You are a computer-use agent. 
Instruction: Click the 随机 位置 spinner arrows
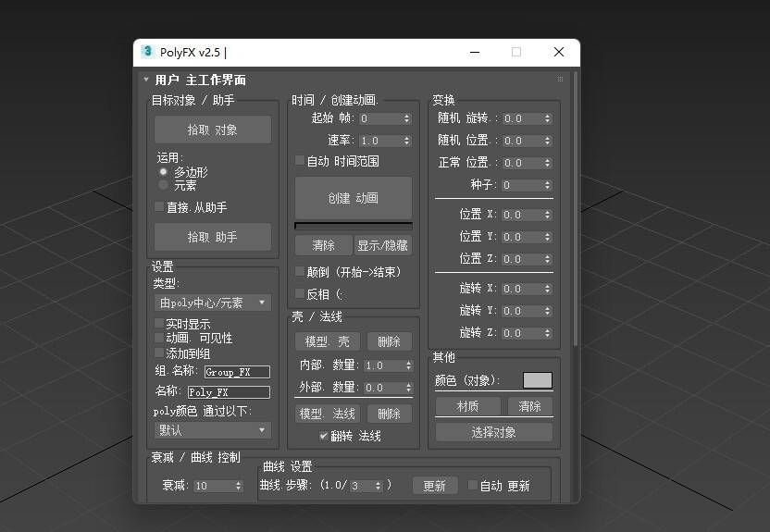pos(548,141)
